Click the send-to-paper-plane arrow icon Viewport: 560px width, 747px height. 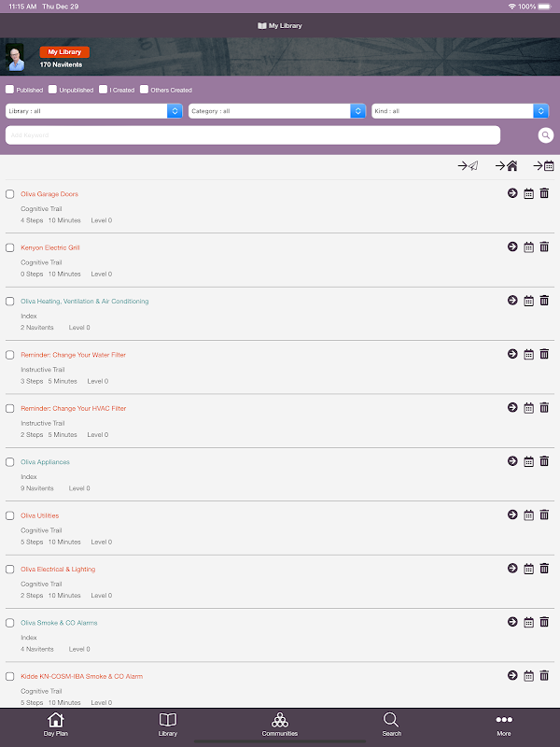(x=468, y=166)
